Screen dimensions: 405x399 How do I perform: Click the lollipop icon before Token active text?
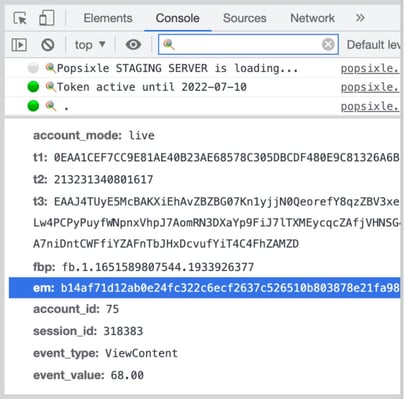[51, 87]
